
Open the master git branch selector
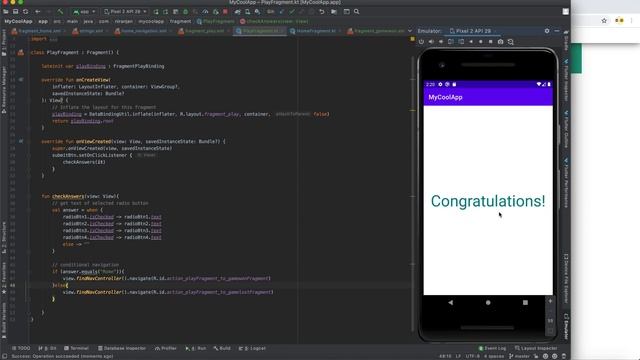click(x=519, y=356)
